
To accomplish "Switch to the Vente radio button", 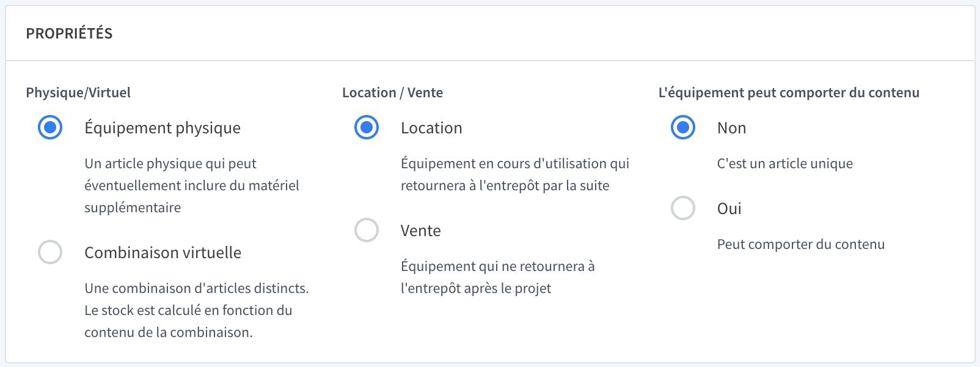I will (x=367, y=231).
